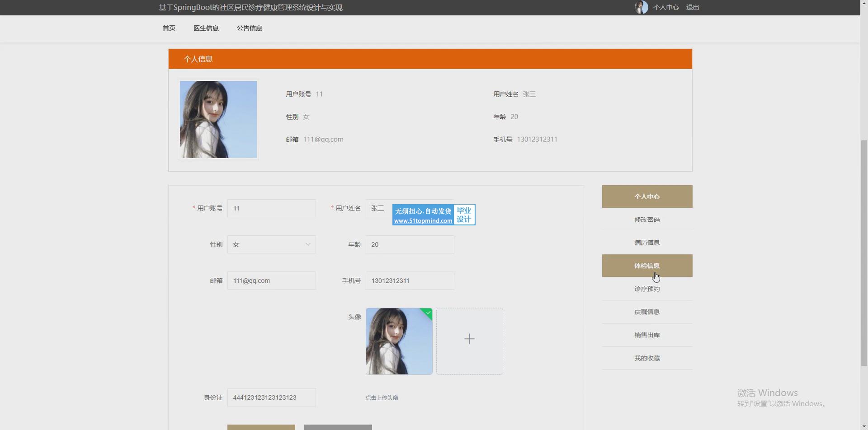This screenshot has height=430, width=868.
Task: Select 修改密码 in the side menu
Action: pyautogui.click(x=647, y=220)
